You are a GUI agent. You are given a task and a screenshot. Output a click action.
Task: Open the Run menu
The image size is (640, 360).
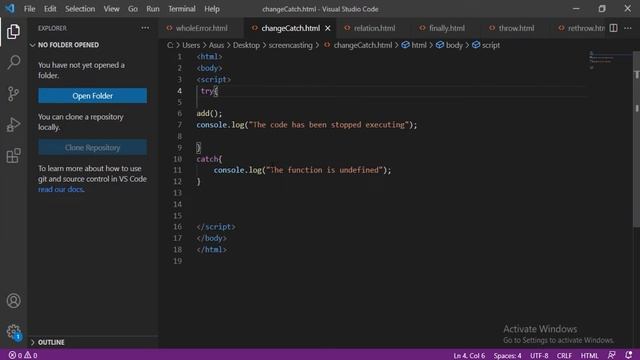click(x=153, y=9)
